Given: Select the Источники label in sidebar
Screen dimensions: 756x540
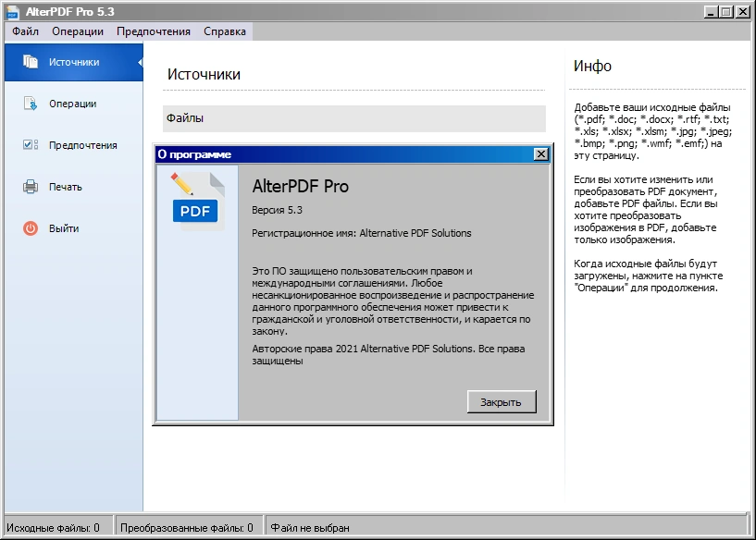Looking at the screenshot, I should 74,62.
